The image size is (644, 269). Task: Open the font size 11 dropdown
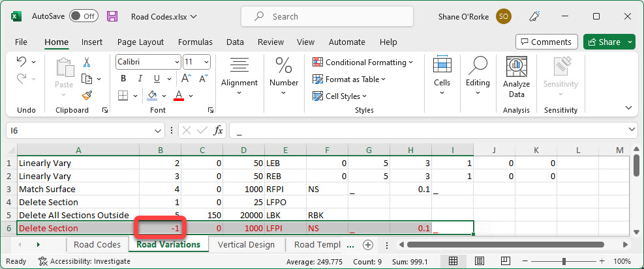tap(206, 63)
